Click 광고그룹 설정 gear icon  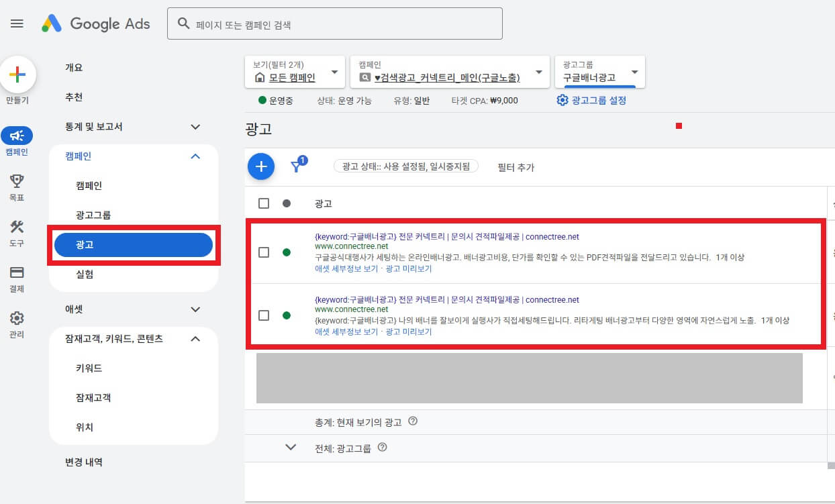click(x=562, y=101)
